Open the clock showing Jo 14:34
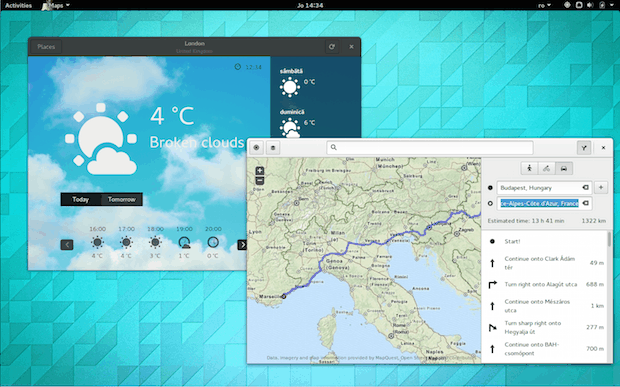The image size is (620, 387). pyautogui.click(x=310, y=5)
